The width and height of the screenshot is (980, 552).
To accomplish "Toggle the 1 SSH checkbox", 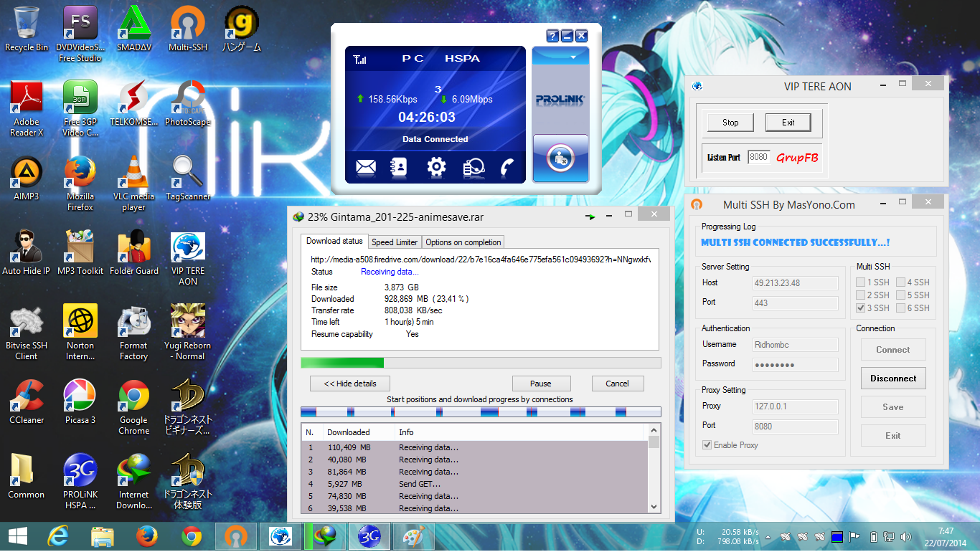I will coord(860,282).
